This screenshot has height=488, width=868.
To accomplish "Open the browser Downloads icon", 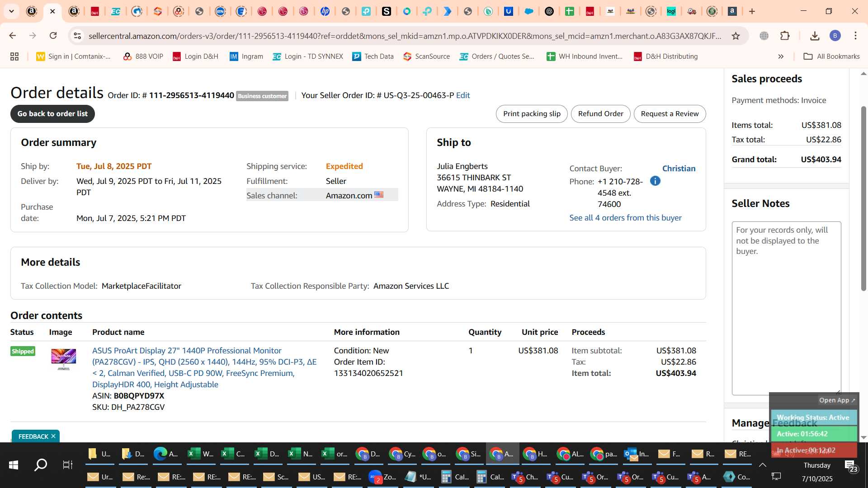I will 815,36.
